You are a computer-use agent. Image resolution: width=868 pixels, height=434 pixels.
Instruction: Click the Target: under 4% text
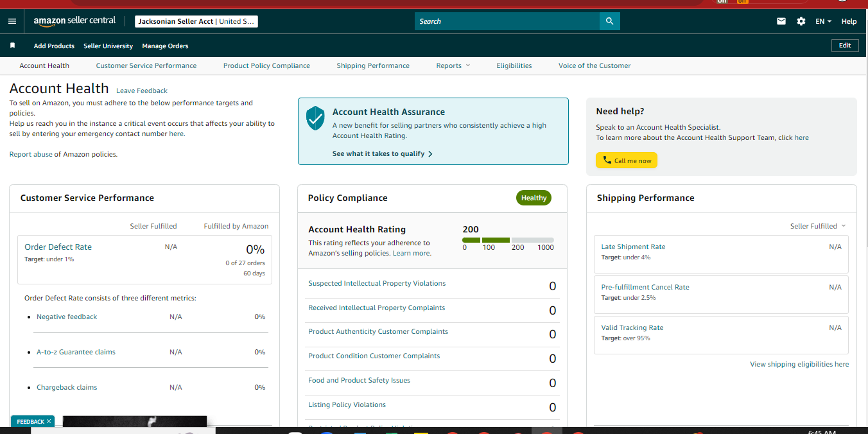click(x=626, y=257)
